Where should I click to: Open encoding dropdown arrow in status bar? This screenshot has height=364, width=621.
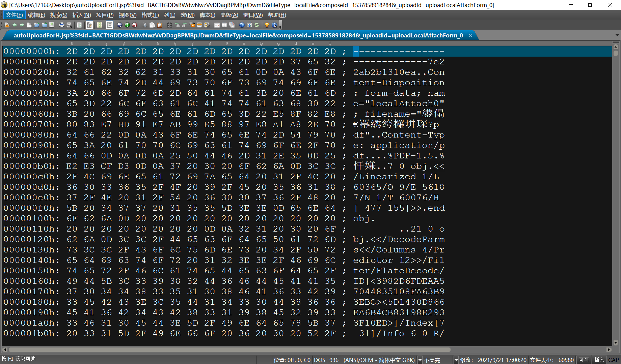click(420, 360)
